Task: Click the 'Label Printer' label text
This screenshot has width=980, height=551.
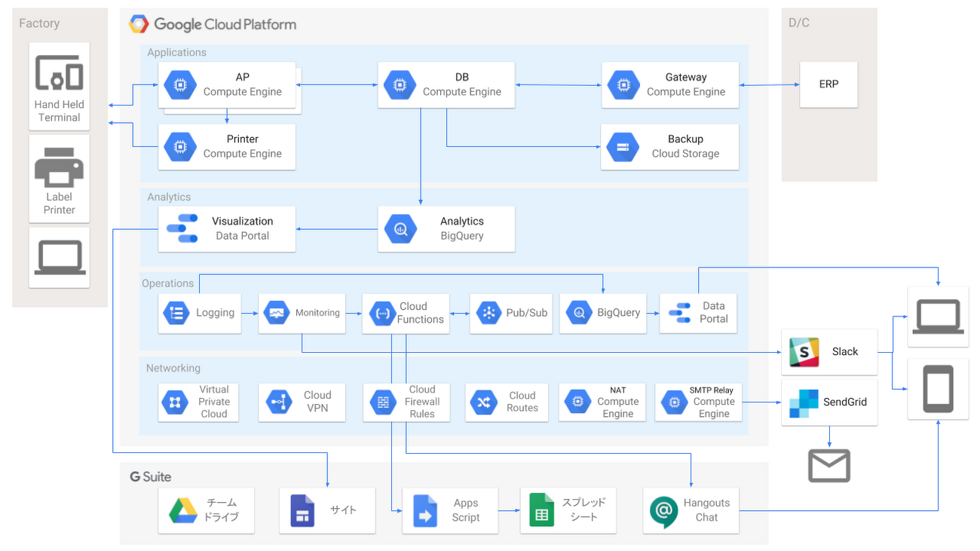Action: [60, 204]
